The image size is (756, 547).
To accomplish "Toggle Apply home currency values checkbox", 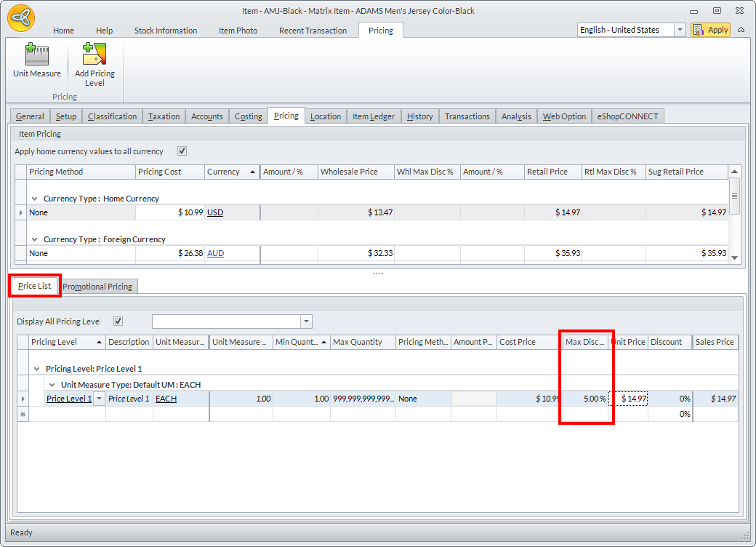I will click(x=182, y=151).
